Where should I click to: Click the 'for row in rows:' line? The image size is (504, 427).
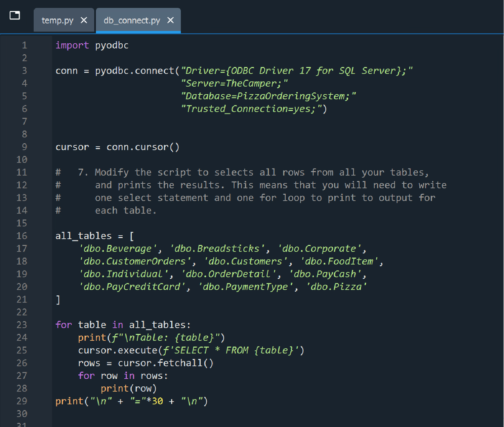click(123, 376)
